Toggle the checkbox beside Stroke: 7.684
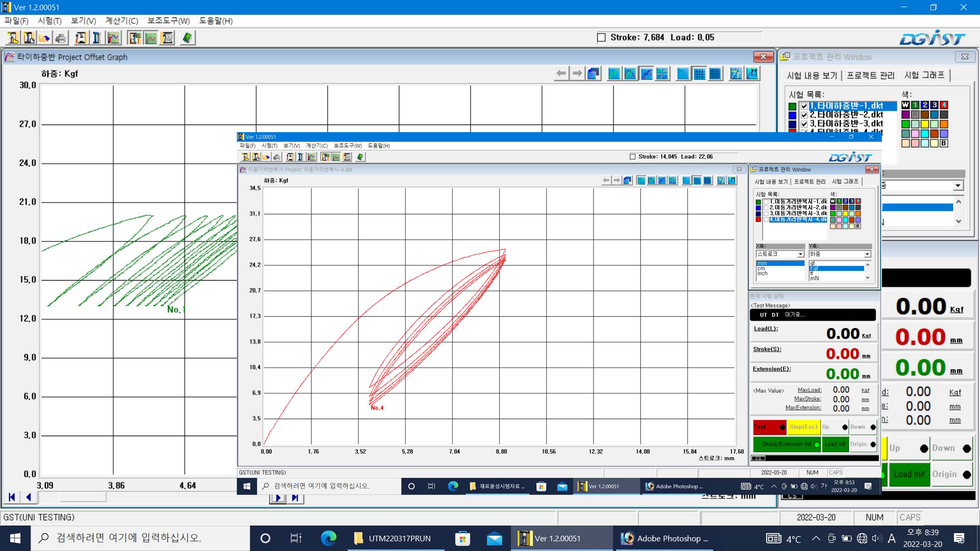This screenshot has width=980, height=551. pos(601,37)
